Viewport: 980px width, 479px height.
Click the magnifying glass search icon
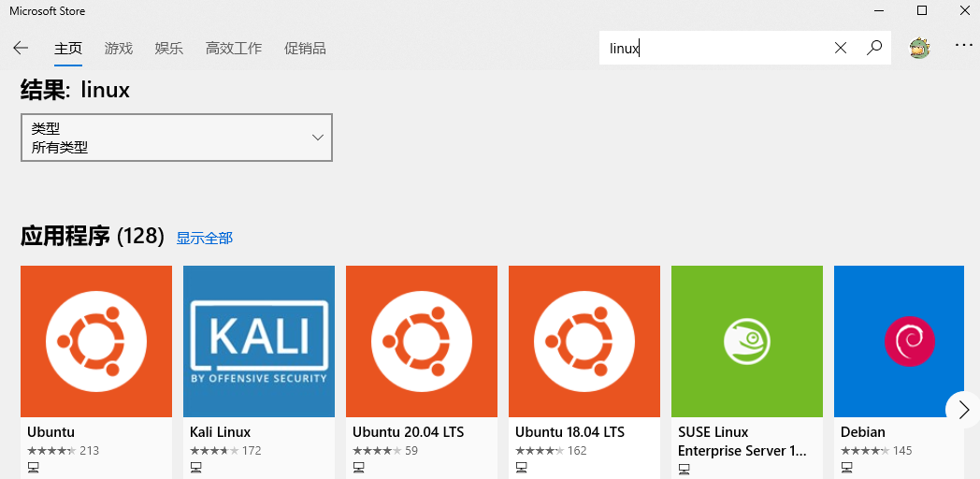[x=874, y=48]
